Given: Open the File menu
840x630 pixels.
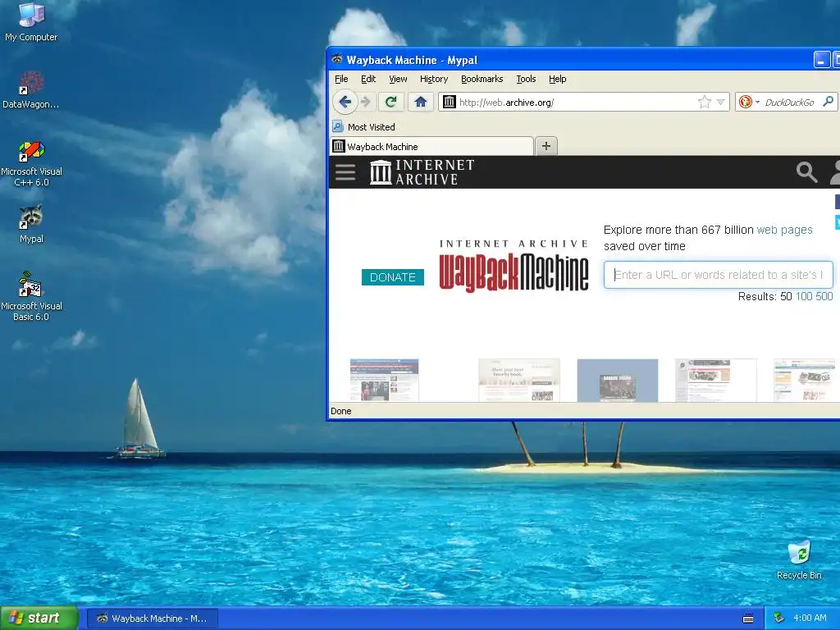Looking at the screenshot, I should (x=341, y=79).
